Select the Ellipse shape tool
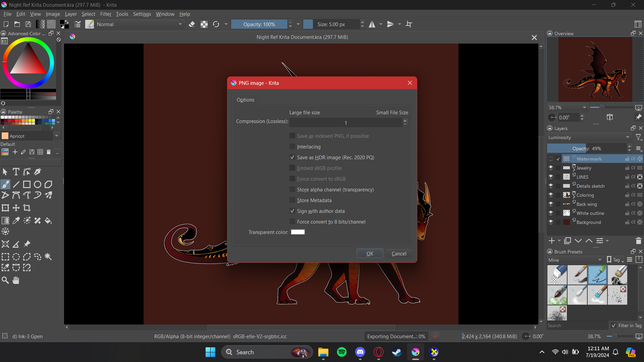Viewport: 644px width, 362px height. tap(38, 184)
